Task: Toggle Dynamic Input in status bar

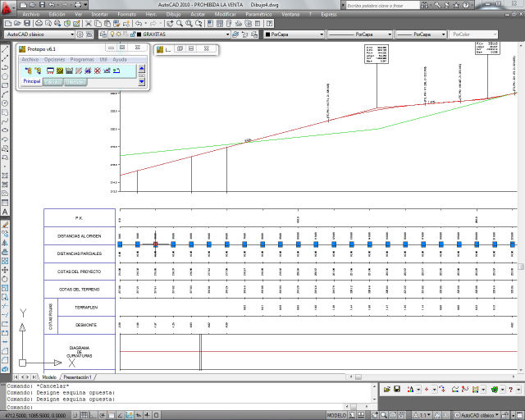Action: coord(139,415)
